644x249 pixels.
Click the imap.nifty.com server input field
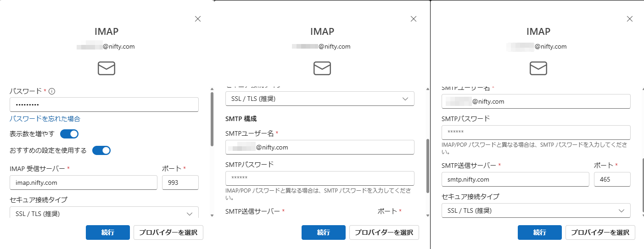tap(83, 183)
